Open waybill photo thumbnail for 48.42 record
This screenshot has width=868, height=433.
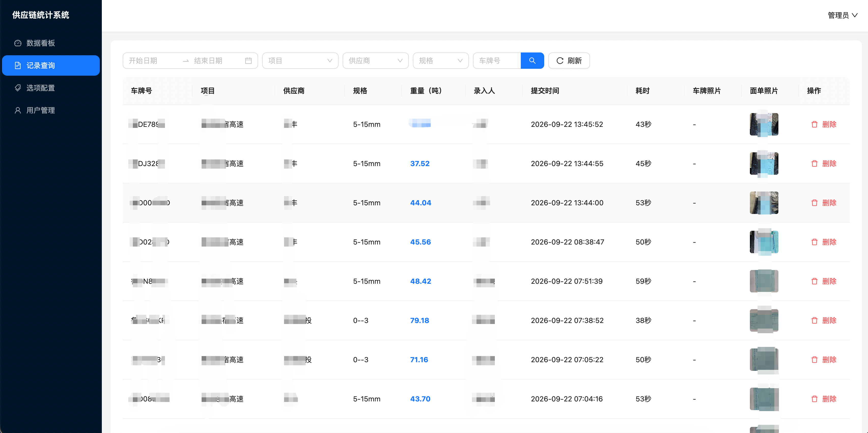pos(764,281)
